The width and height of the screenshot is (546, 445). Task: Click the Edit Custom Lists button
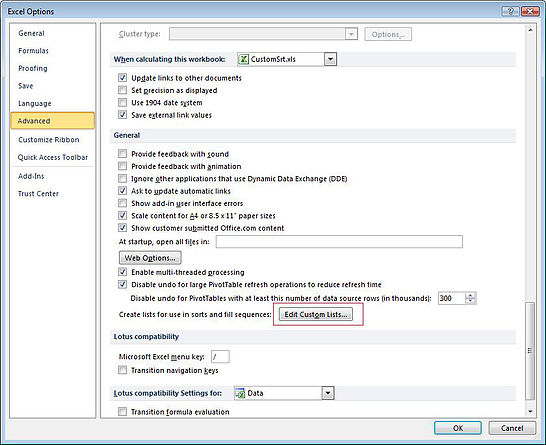(x=316, y=314)
